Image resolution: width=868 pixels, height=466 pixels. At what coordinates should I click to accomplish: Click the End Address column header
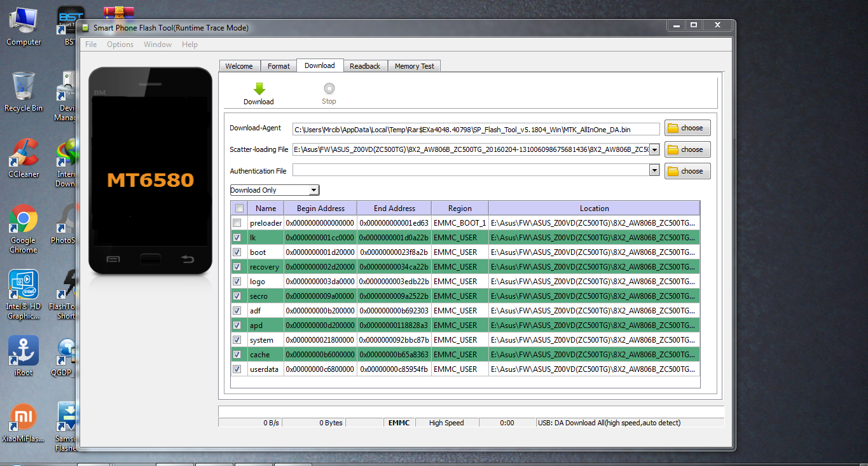(394, 209)
